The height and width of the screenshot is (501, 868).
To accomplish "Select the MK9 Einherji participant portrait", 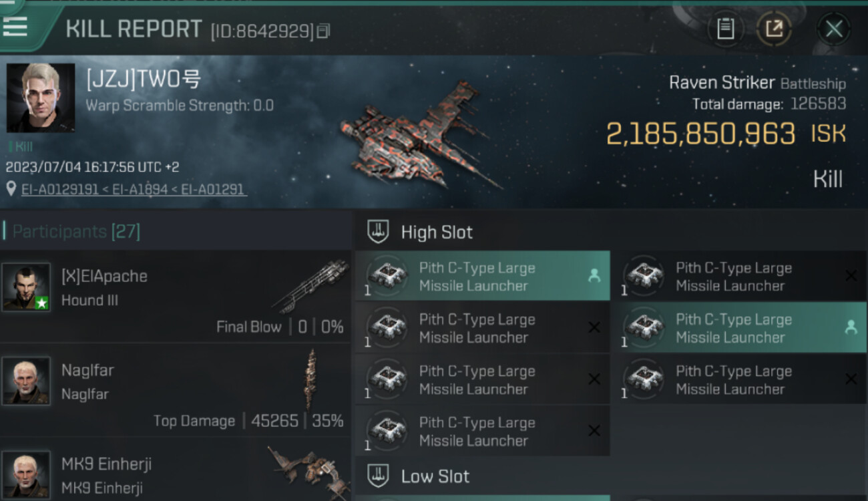I will click(x=26, y=475).
